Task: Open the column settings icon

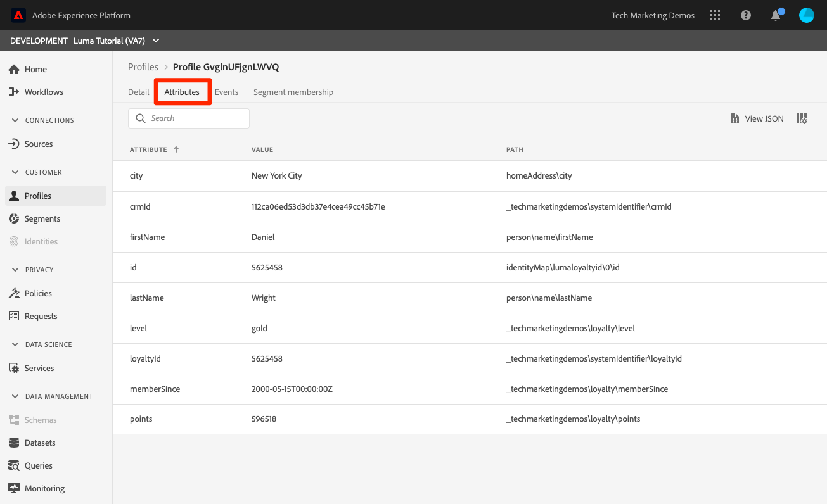Action: tap(802, 118)
